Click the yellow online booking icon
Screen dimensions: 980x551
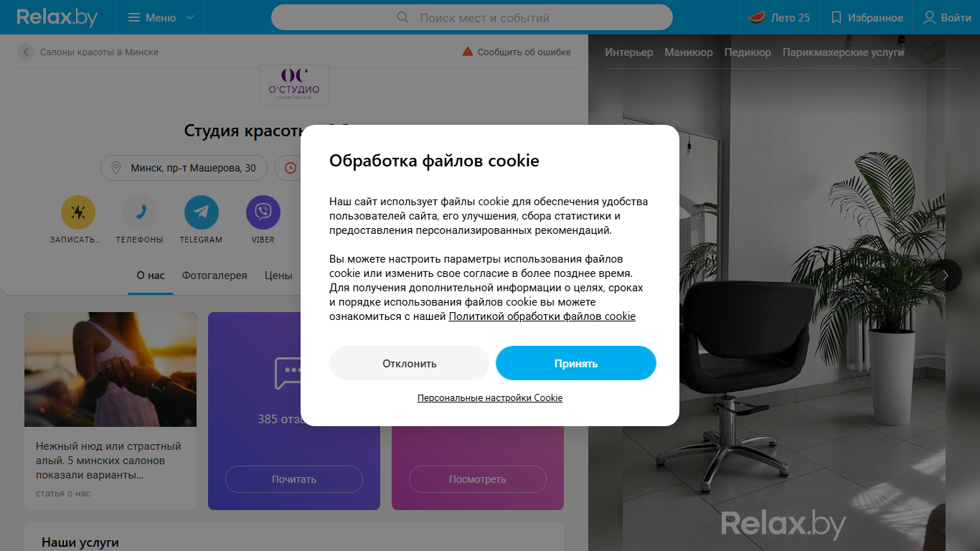tap(78, 212)
